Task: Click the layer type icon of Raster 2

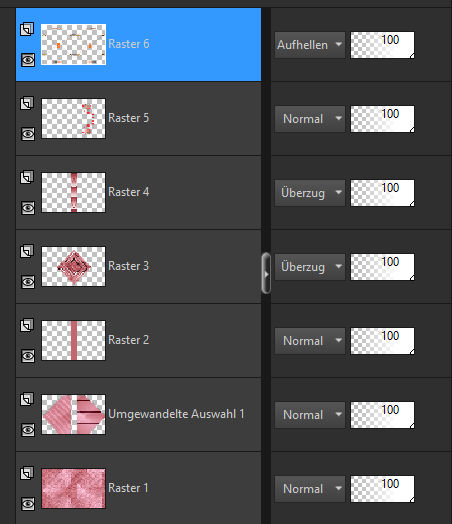Action: [27, 325]
